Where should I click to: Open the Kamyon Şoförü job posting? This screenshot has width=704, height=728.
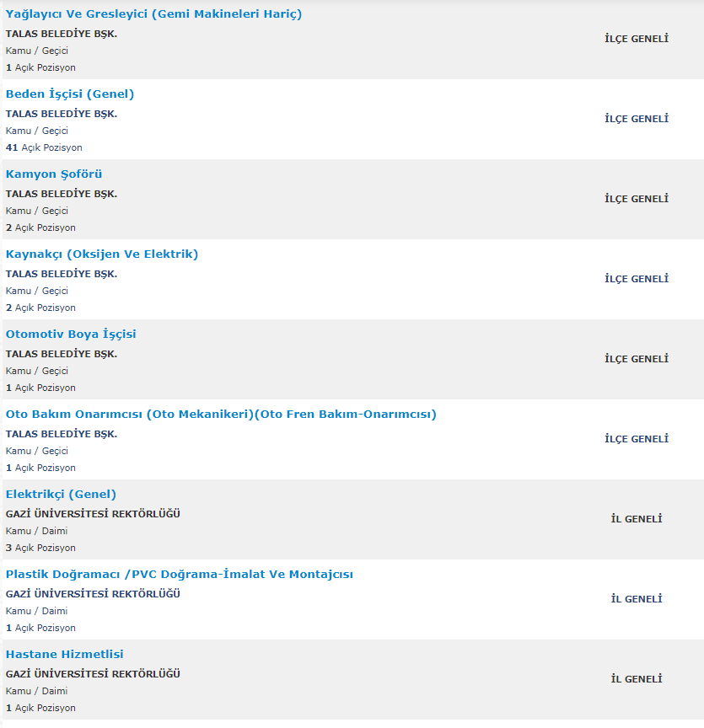point(54,174)
